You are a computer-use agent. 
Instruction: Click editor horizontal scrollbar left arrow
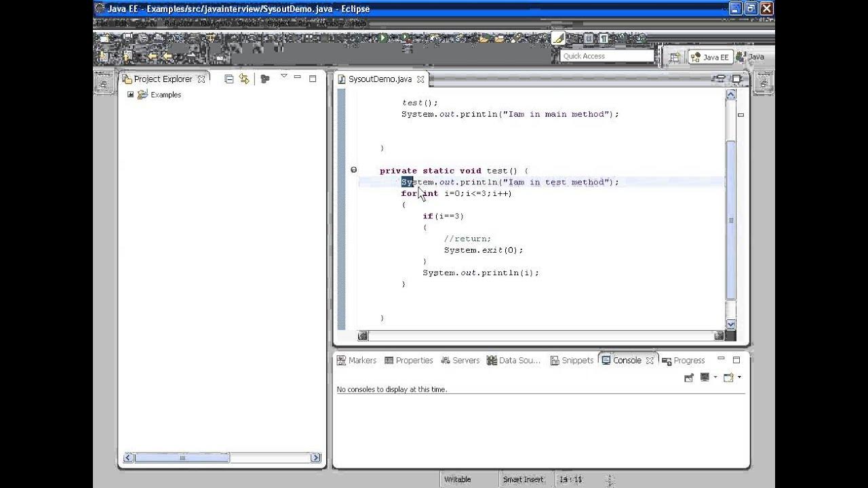(x=363, y=335)
